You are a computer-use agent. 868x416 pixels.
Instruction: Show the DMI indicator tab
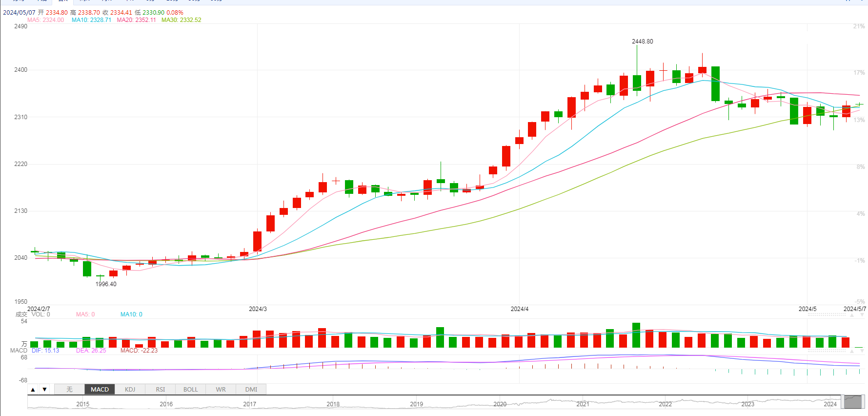[x=251, y=390]
